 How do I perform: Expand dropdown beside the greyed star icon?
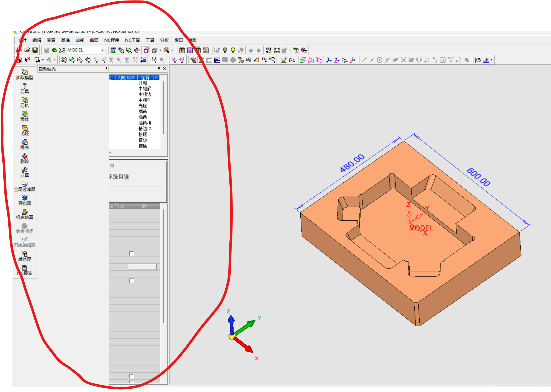[290, 50]
